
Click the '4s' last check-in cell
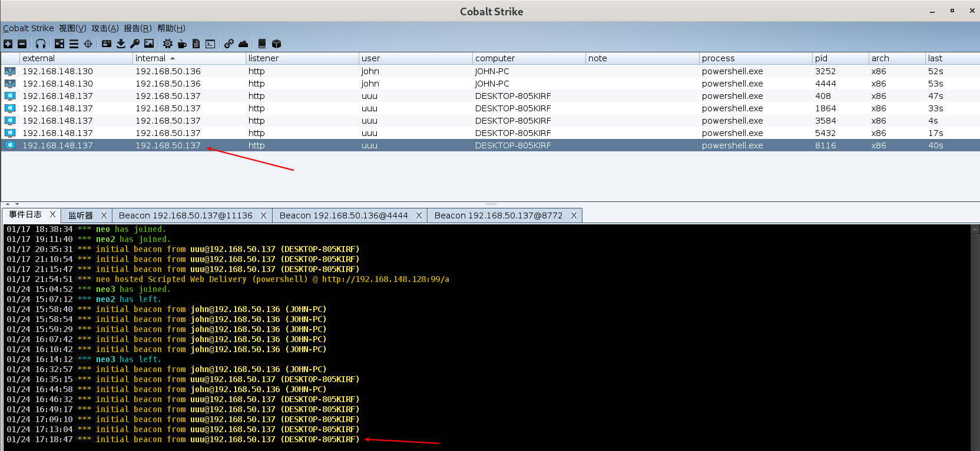click(x=933, y=121)
